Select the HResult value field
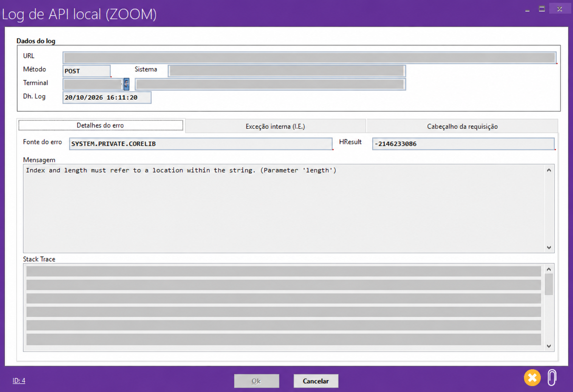573x392 pixels. [463, 144]
